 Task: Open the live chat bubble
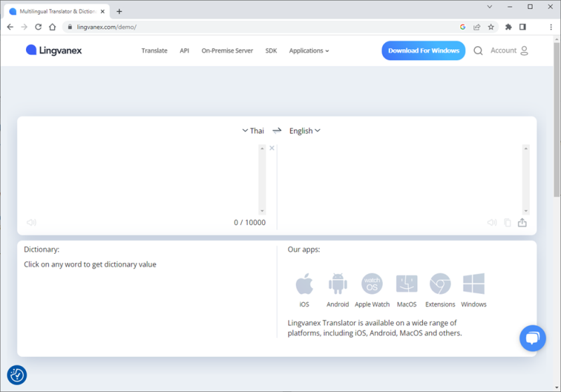tap(532, 338)
